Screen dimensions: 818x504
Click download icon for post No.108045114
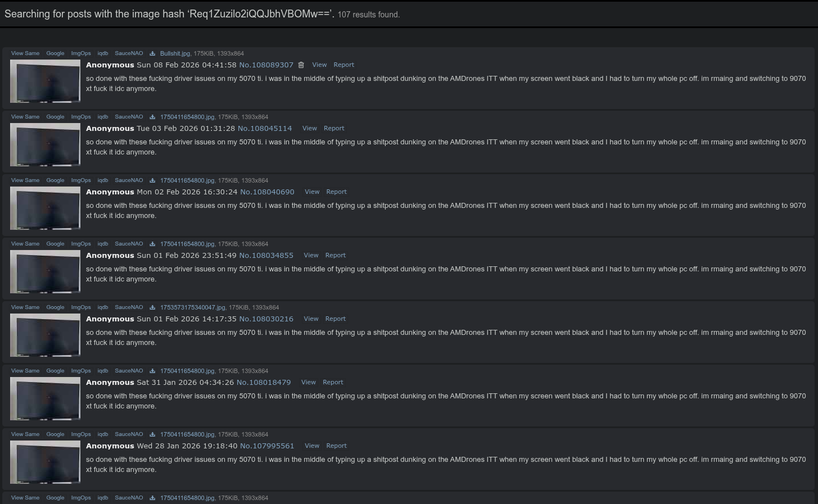(x=152, y=117)
